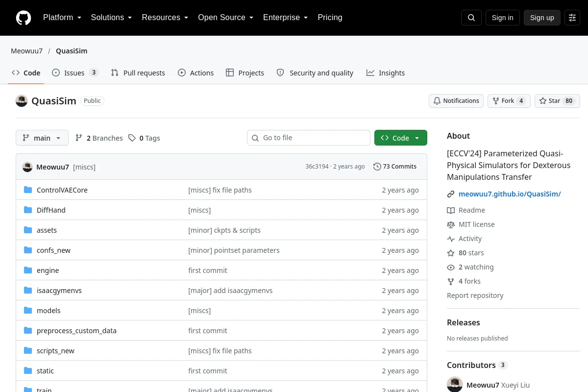This screenshot has width=588, height=392.
Task: Open the Releases heading link
Action: click(464, 322)
